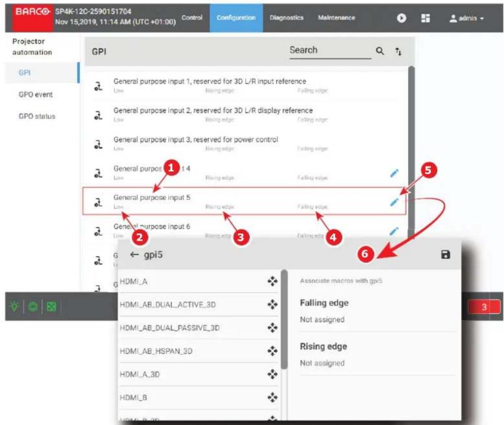504x425 pixels.
Task: Select GPO event in the sidebar
Action: coord(36,95)
